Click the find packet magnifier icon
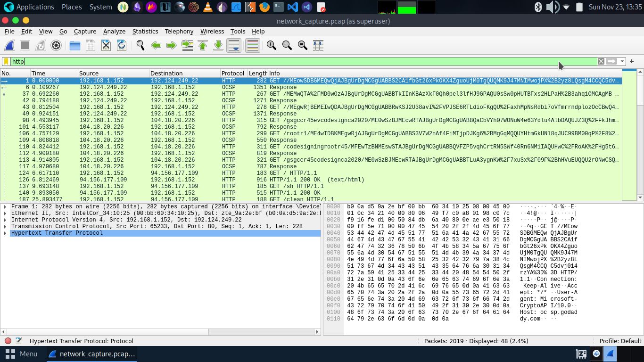644x362 pixels. tap(140, 45)
